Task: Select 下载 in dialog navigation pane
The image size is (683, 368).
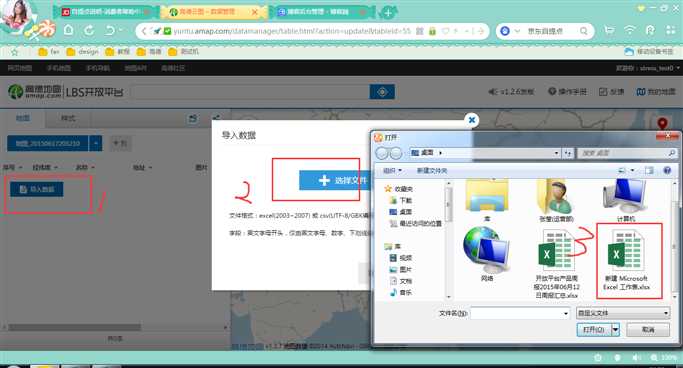Action: point(401,200)
